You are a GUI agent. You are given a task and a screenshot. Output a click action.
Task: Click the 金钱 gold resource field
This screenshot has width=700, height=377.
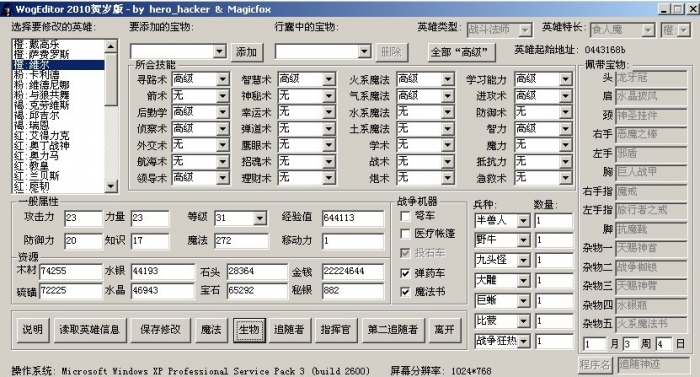pos(353,271)
